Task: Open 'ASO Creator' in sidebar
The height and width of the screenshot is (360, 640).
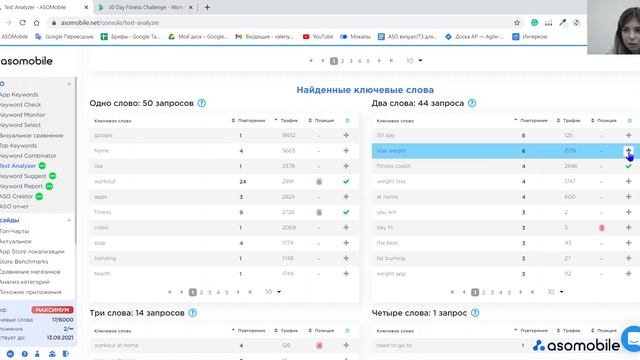Action: click(17, 196)
